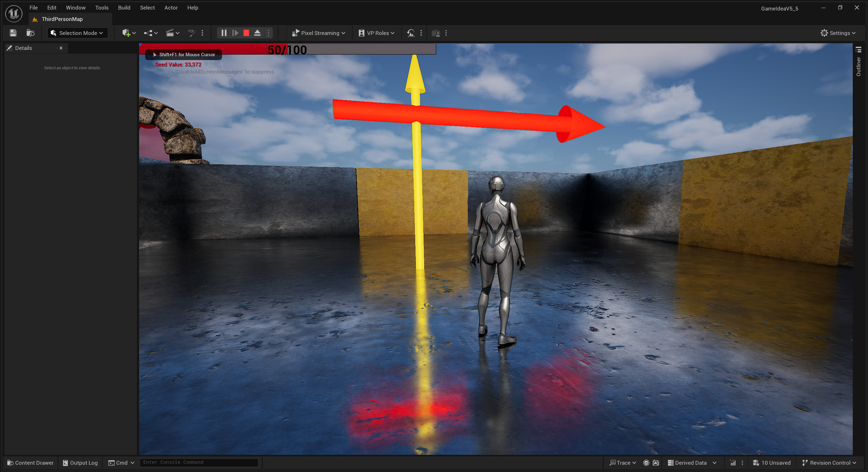Toggle the trace snapshot camera icon
The image size is (868, 472).
[656, 463]
